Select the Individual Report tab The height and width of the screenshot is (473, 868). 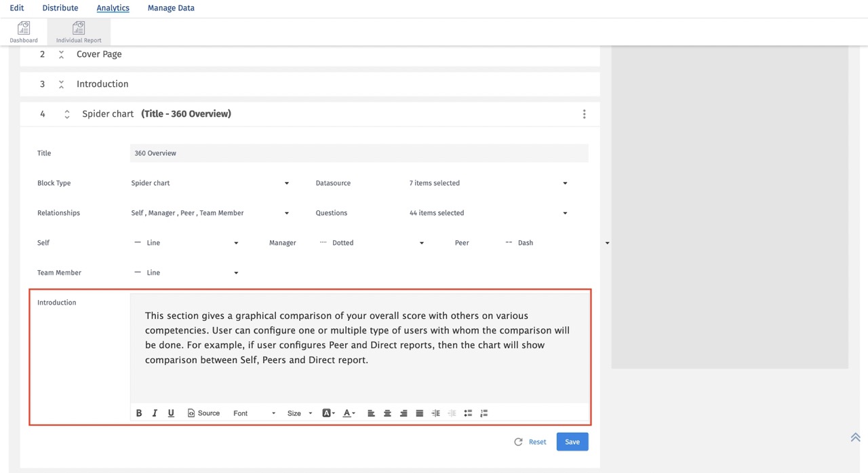point(78,31)
